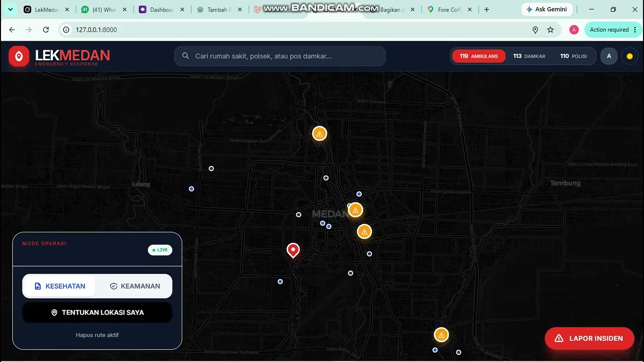Click the shield icon beside Keamanan
Screen dimensions: 644x362
(x=114, y=286)
